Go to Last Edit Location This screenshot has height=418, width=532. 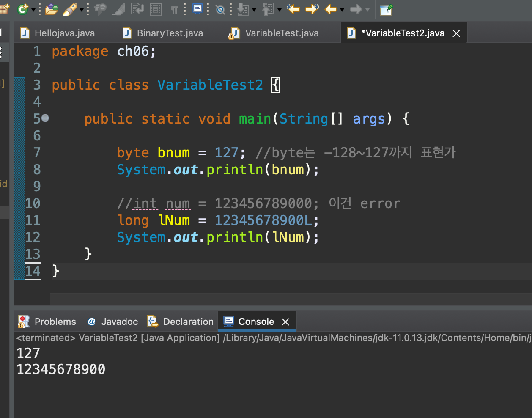click(x=293, y=9)
